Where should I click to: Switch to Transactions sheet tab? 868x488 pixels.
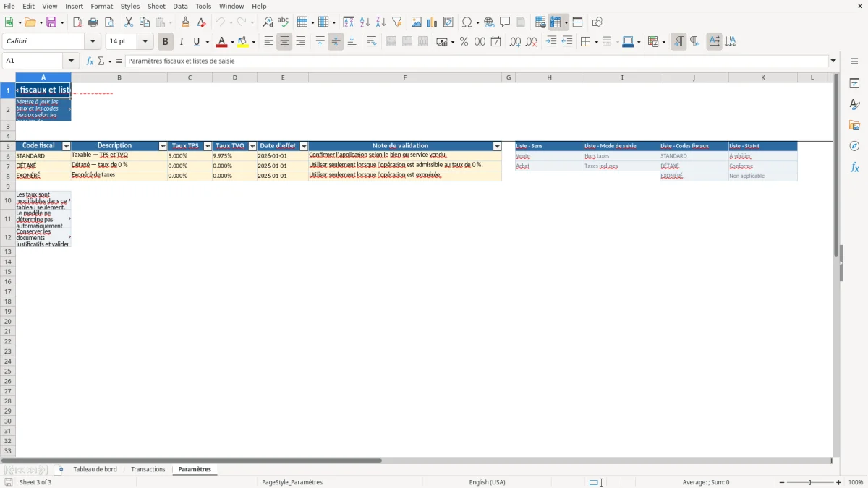(x=148, y=469)
